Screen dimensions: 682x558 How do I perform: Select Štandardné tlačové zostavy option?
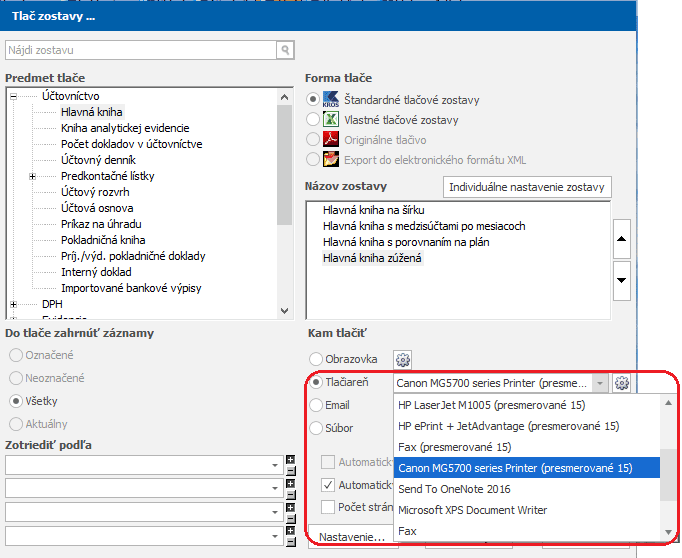click(314, 100)
